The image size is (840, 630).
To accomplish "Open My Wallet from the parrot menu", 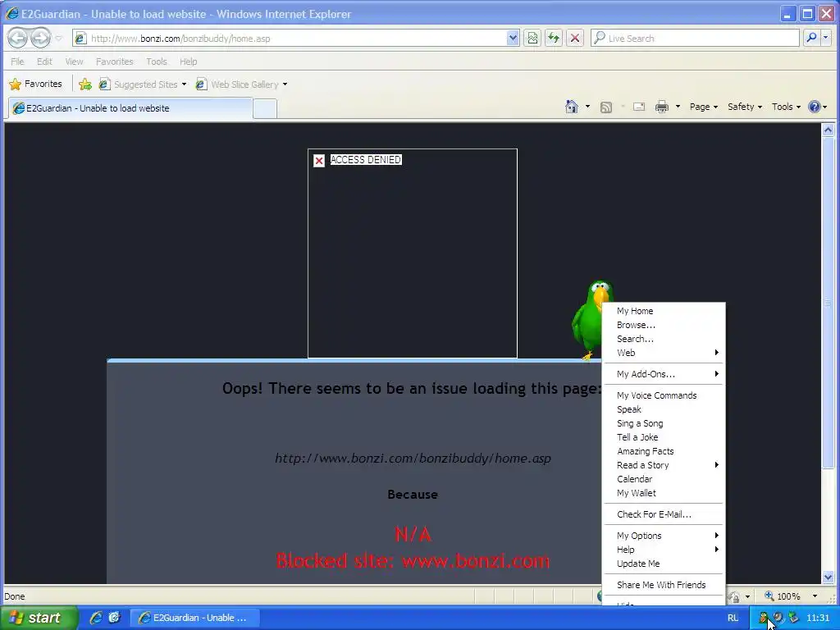I will point(664,493).
